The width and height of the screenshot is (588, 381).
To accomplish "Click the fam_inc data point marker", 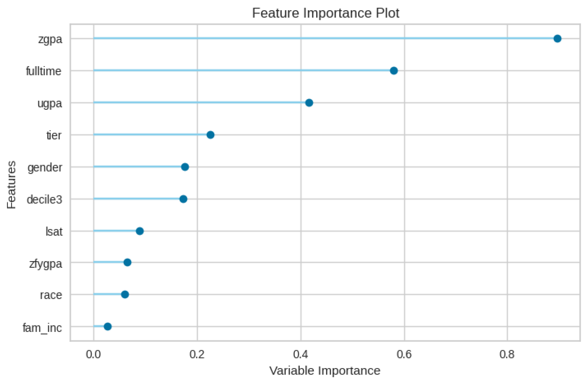I will [108, 327].
